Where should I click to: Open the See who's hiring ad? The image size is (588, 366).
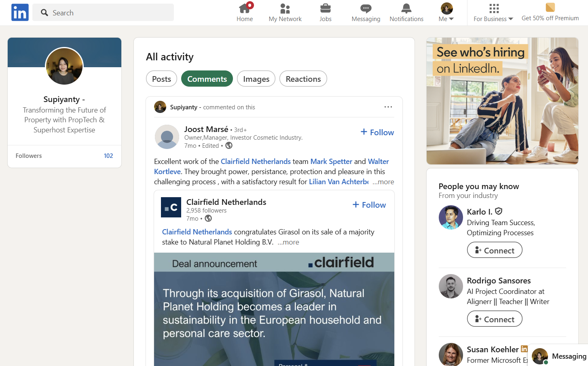point(502,101)
